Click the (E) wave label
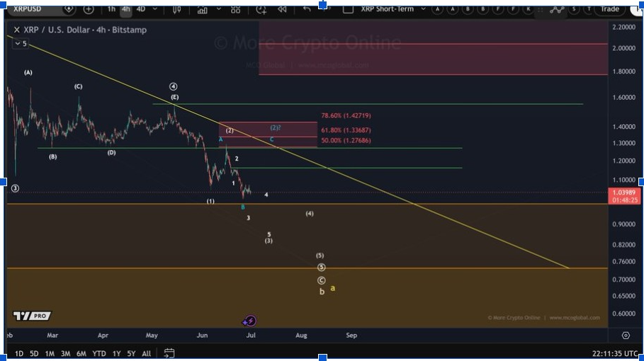This screenshot has width=644, height=361. (174, 97)
